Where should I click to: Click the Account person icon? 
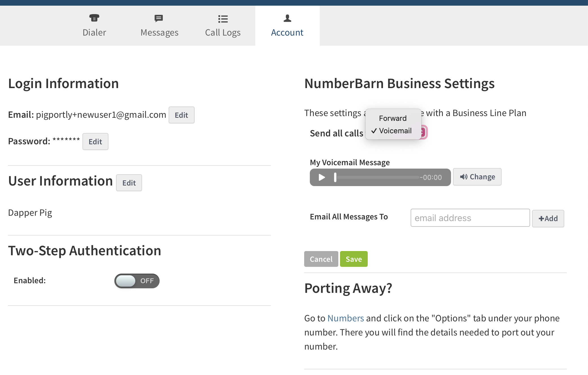point(287,18)
